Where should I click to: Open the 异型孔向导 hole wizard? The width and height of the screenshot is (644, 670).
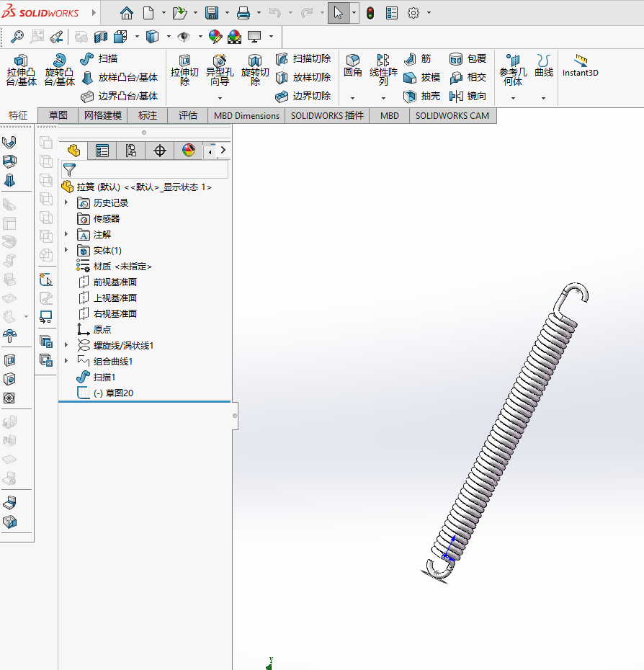pyautogui.click(x=220, y=70)
